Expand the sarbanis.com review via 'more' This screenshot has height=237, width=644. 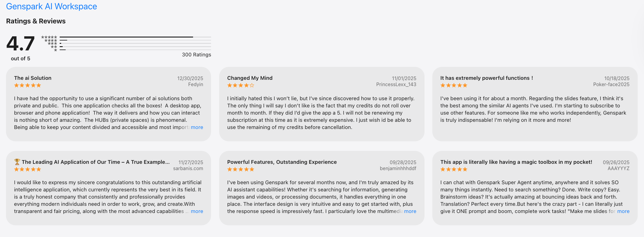pyautogui.click(x=197, y=211)
